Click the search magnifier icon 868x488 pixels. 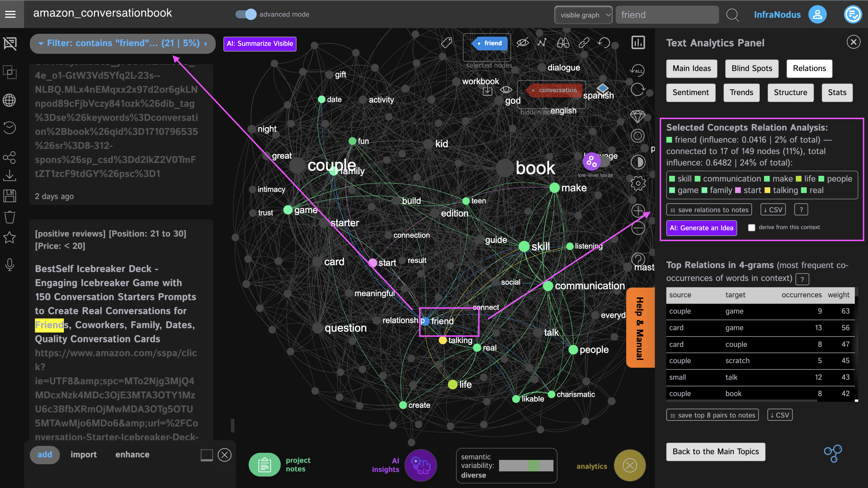(x=732, y=15)
